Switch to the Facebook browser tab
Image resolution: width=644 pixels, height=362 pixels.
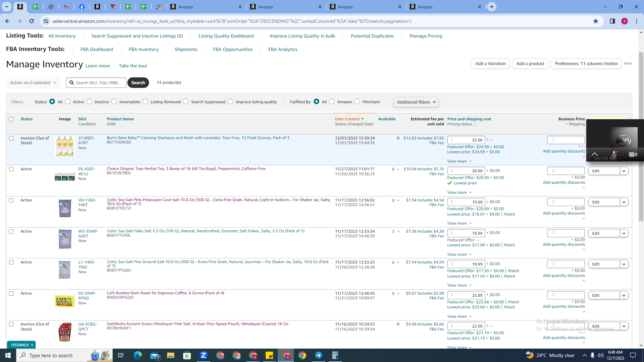[x=82, y=7]
